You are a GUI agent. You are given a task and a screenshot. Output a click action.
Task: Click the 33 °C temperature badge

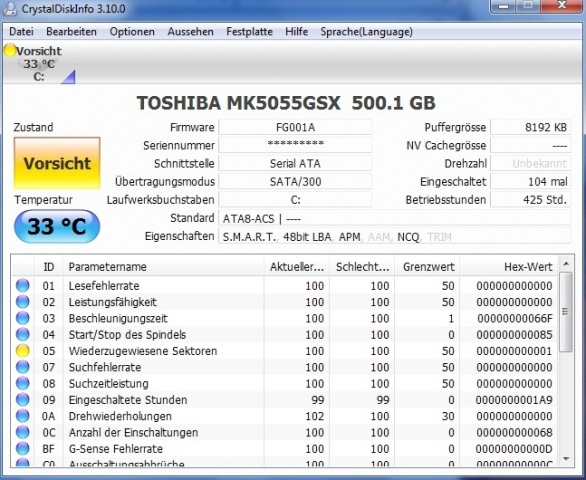click(57, 227)
